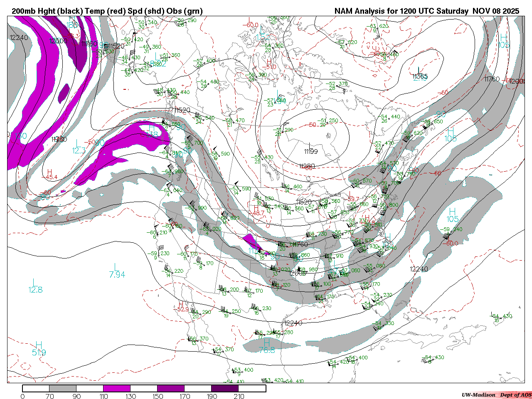Select the H 51.9 high marker
532x399 pixels.
click(39, 349)
